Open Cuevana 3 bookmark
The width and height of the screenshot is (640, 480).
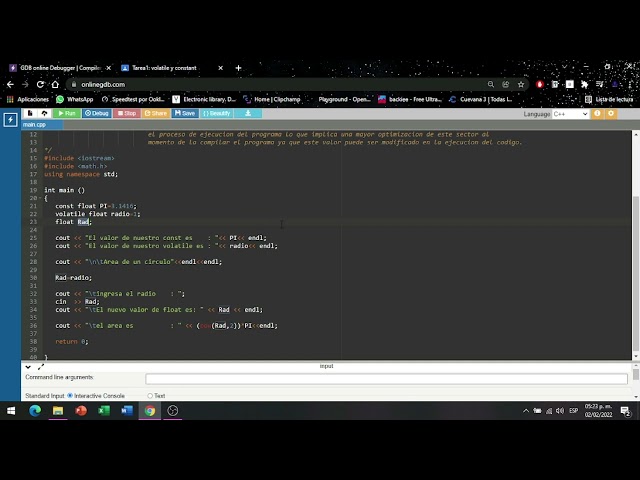pyautogui.click(x=480, y=99)
